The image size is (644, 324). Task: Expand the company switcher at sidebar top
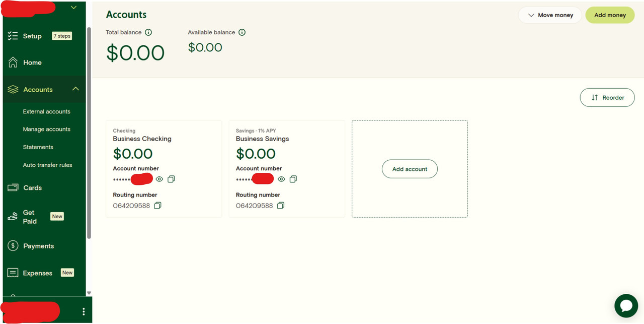[73, 8]
